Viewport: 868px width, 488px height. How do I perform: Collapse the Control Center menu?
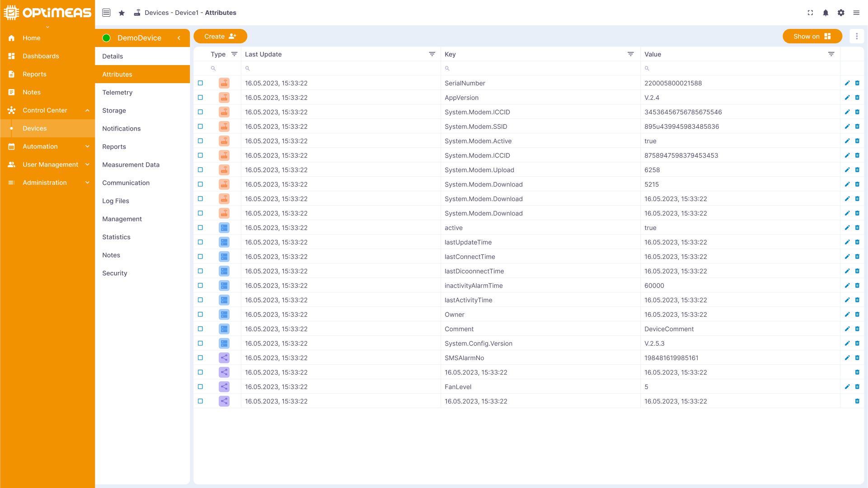(87, 110)
